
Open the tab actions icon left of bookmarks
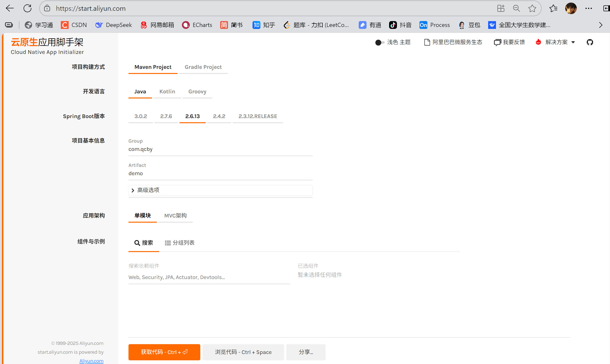9,25
